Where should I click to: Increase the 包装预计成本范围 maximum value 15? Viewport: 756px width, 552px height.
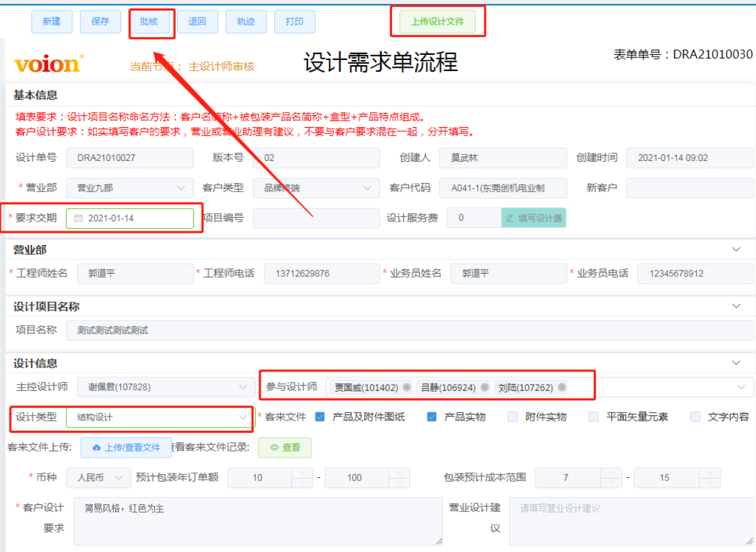pyautogui.click(x=710, y=473)
